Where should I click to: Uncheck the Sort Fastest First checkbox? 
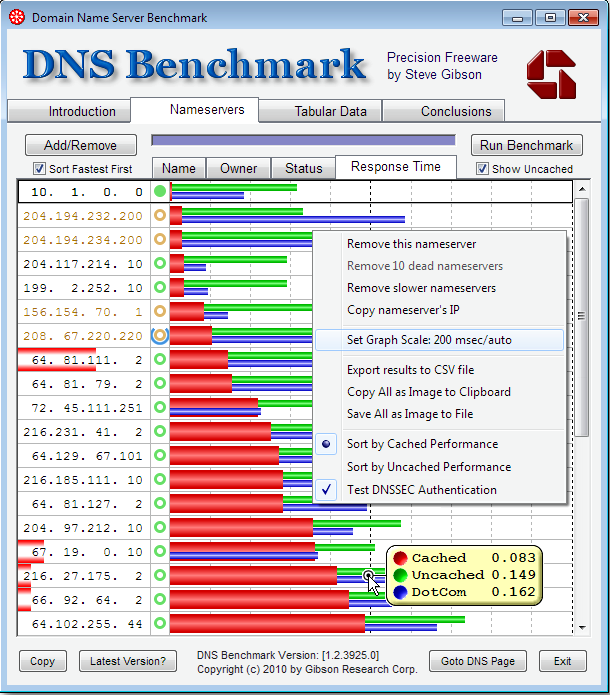pos(39,169)
